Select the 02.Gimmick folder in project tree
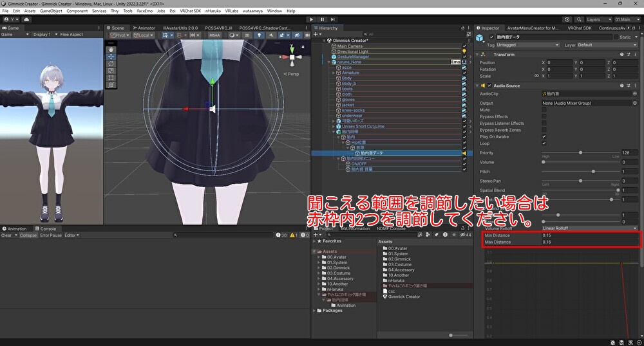644x346 pixels. pyautogui.click(x=339, y=268)
